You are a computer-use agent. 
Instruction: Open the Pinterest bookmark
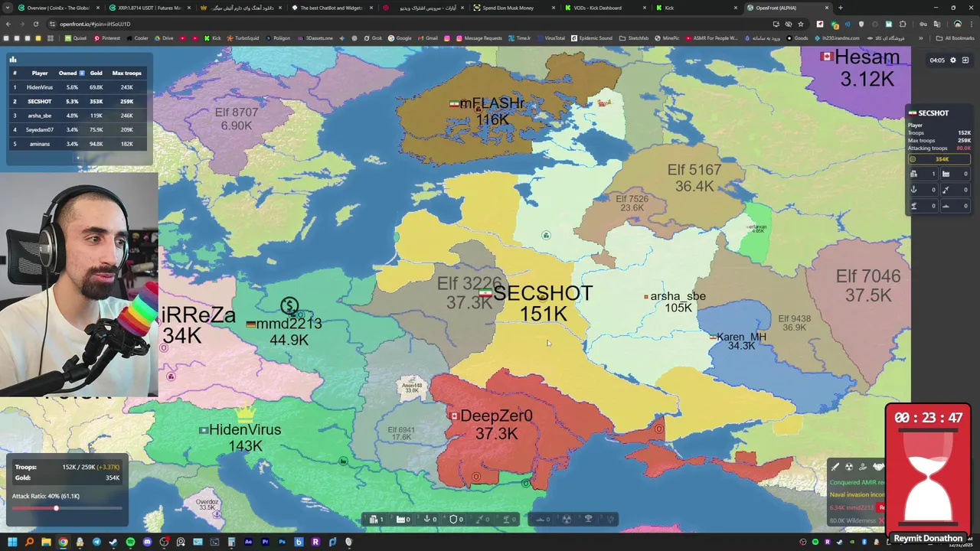point(106,37)
